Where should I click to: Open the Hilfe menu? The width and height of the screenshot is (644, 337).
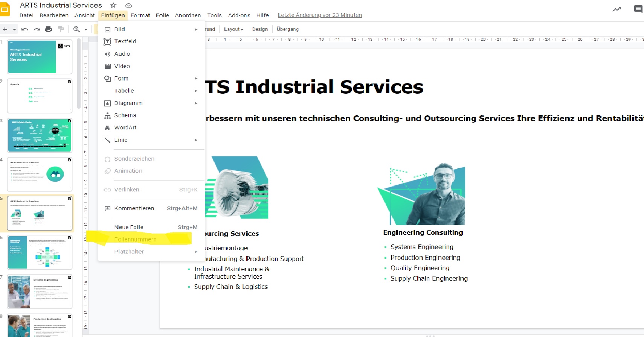tap(262, 15)
